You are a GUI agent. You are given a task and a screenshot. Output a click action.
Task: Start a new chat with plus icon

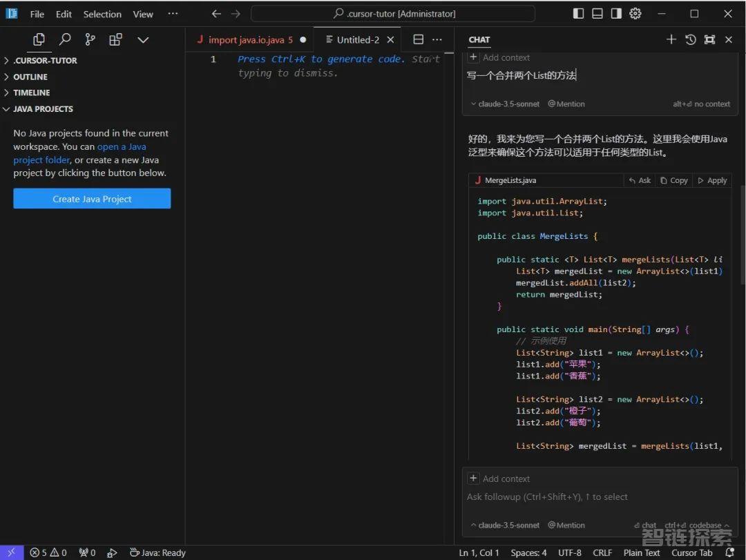click(671, 39)
